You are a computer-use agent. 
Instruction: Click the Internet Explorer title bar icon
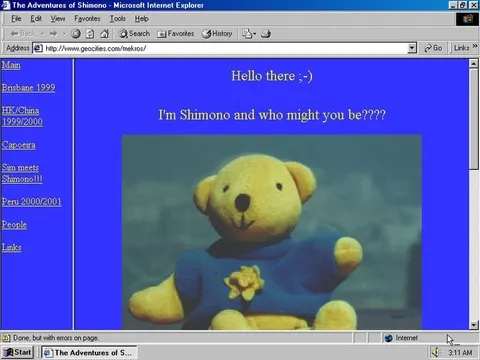(6, 5)
